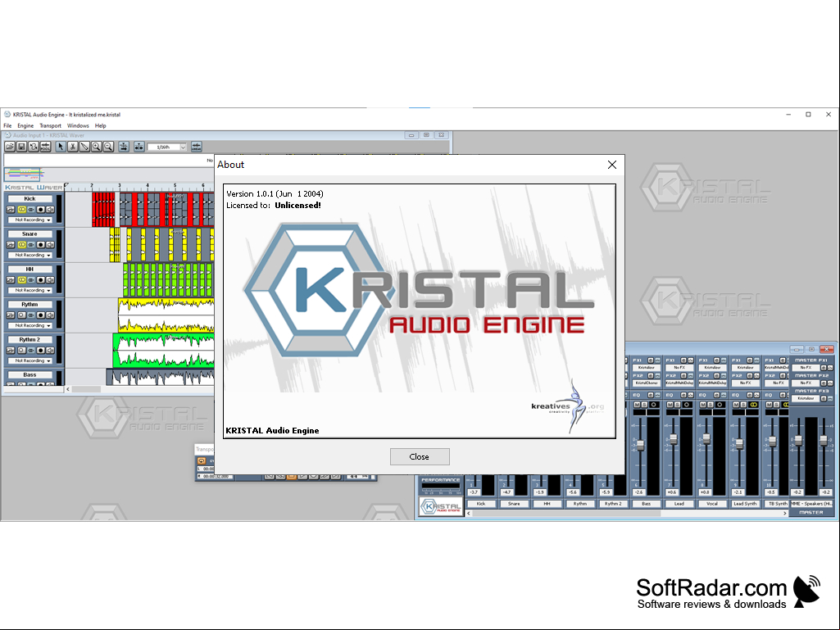Open Kick track 'Not Recording' dropdown
The width and height of the screenshot is (840, 630).
pos(30,220)
